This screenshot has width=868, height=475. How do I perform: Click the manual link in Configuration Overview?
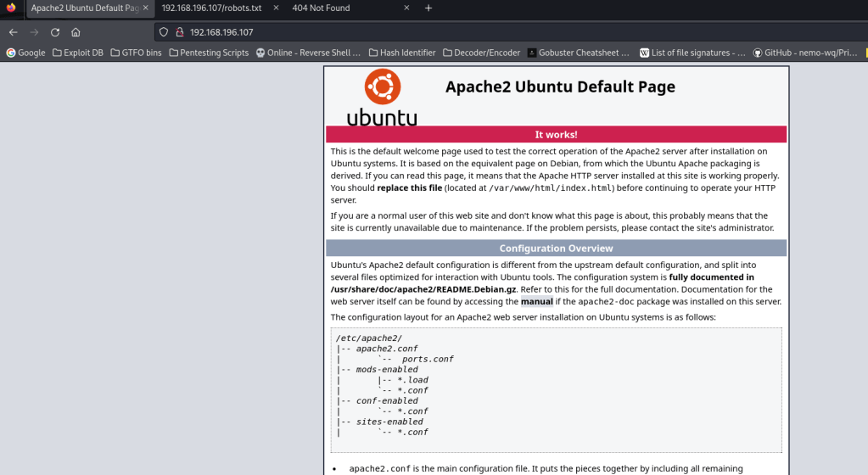(536, 301)
